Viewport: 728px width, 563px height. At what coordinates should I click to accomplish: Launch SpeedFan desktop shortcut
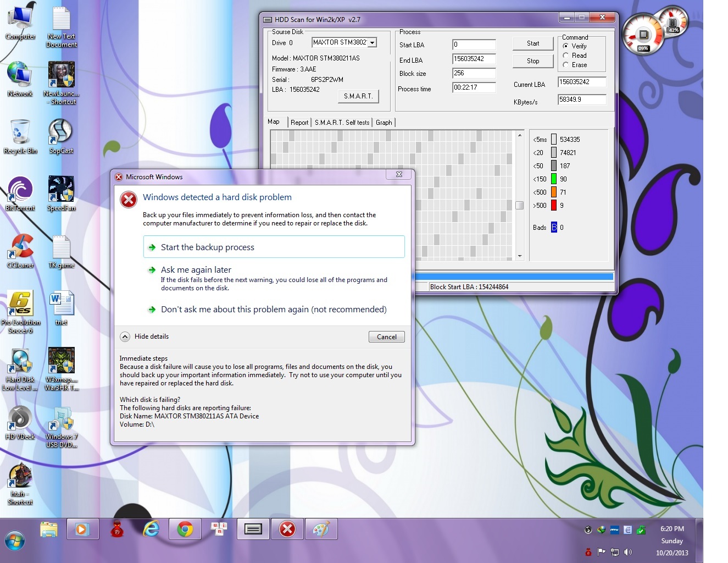[x=61, y=194]
